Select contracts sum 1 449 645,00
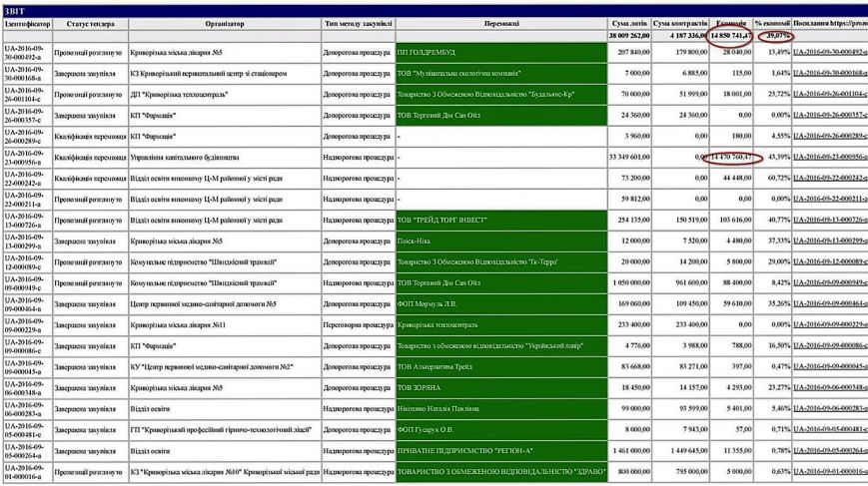Viewport: 868px width, 486px height. click(688, 451)
